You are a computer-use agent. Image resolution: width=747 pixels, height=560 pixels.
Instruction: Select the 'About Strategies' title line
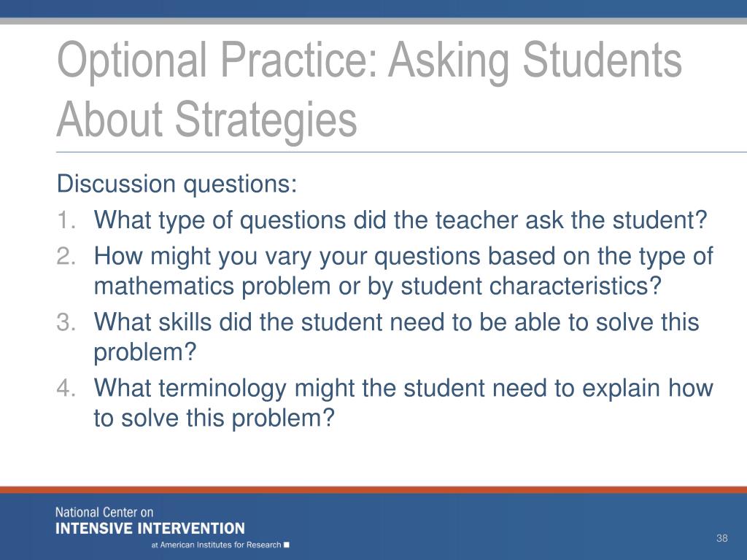click(206, 121)
